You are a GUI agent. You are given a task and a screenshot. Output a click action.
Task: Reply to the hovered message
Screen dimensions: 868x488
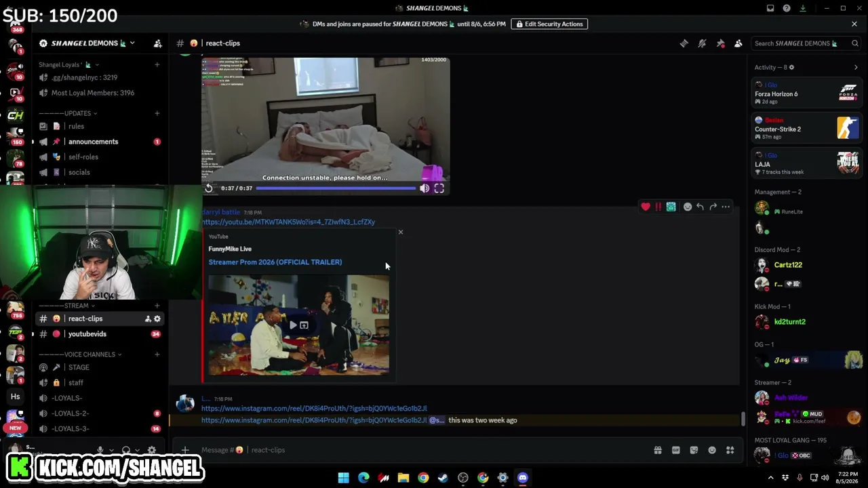pyautogui.click(x=700, y=207)
